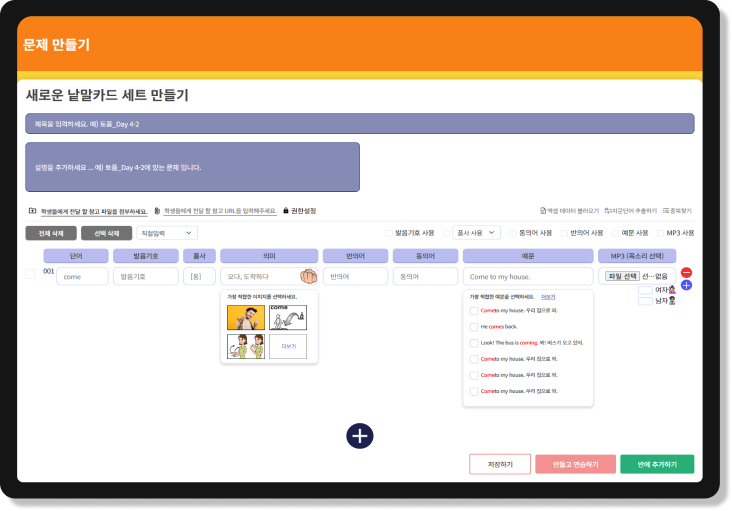Click the large dark plus circle button
Screen dimensions: 732x511
coord(359,436)
